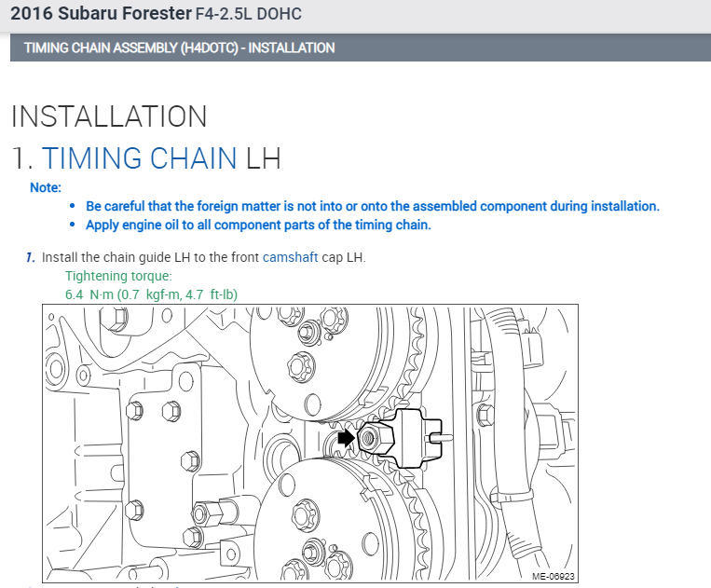The image size is (711, 588).
Task: Click the ME-06923 figure reference label
Action: click(x=554, y=576)
